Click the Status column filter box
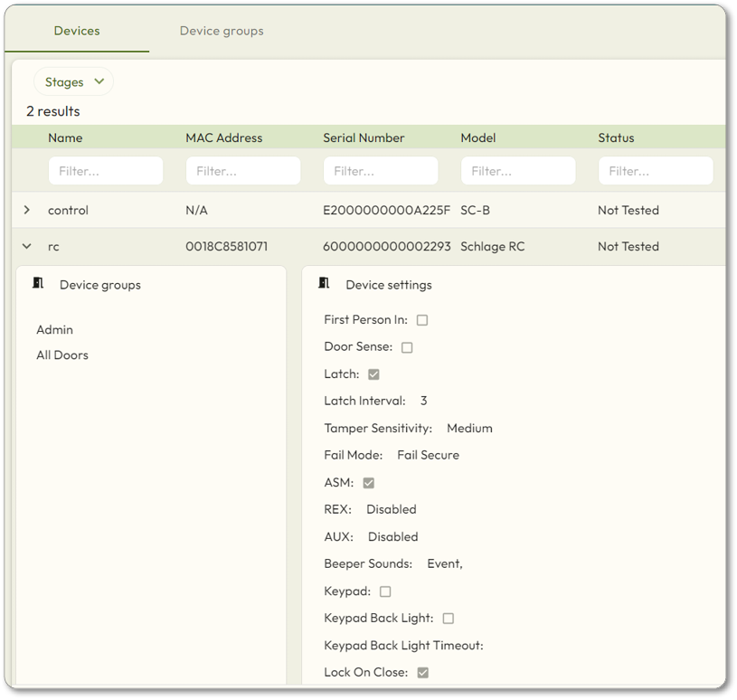Screen dimensions: 737x700 656,171
